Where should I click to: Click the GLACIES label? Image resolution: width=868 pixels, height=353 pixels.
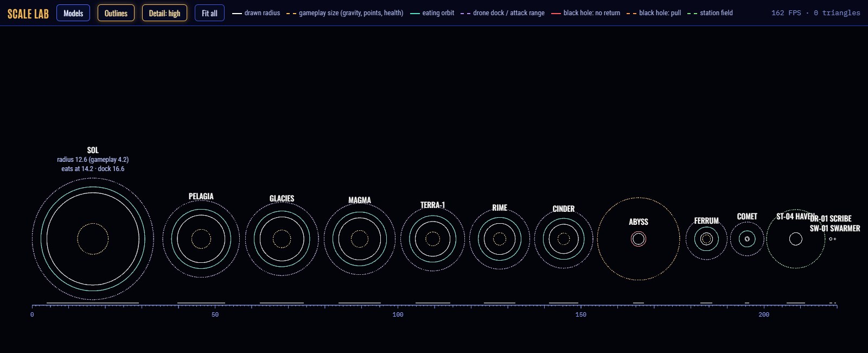282,198
